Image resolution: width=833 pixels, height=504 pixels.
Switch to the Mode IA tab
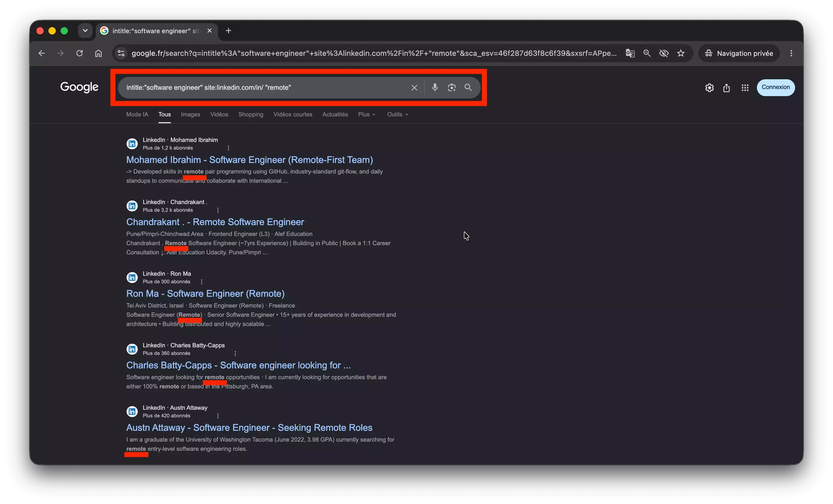(137, 115)
